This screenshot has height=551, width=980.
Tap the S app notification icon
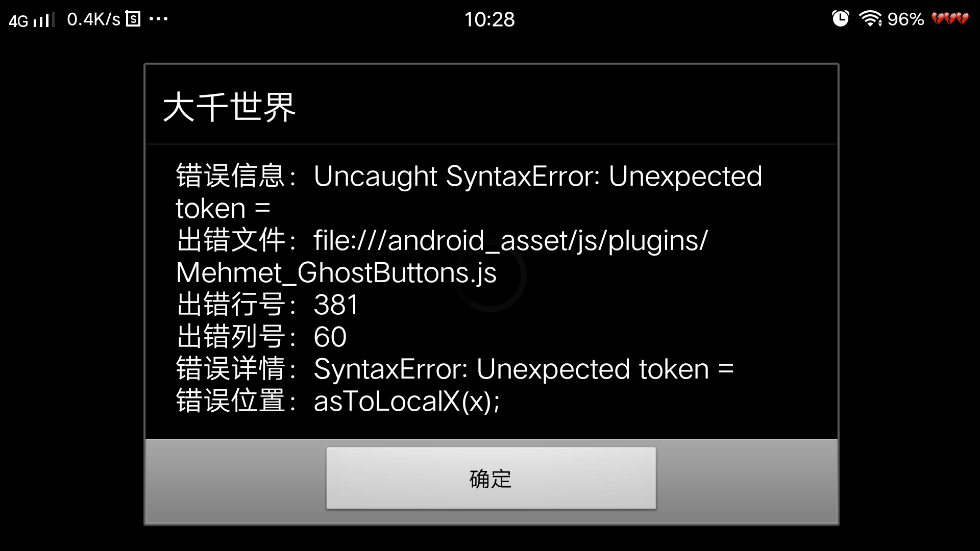coord(133,19)
